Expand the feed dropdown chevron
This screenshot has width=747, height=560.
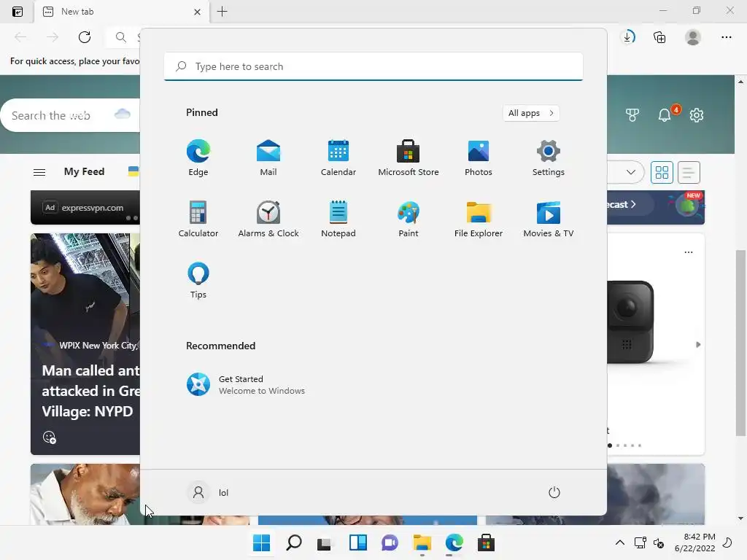631,172
